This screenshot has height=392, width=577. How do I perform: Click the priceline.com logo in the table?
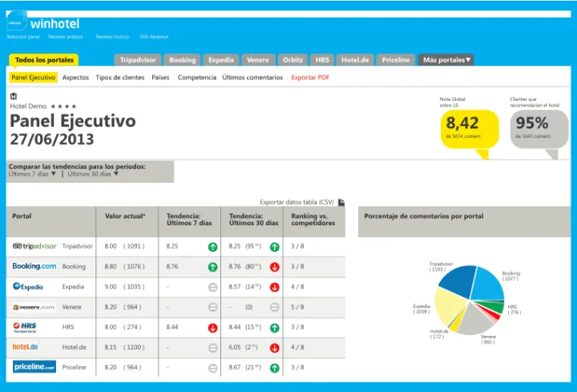(x=34, y=367)
